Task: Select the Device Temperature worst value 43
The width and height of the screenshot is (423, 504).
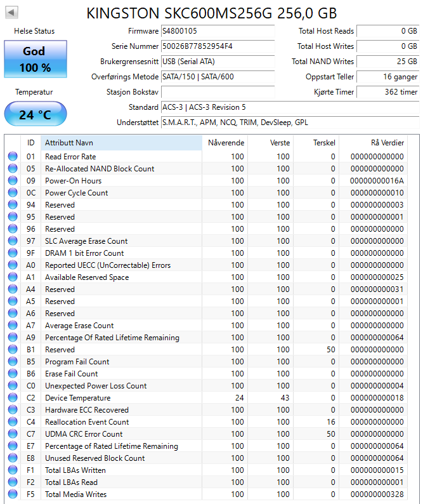Action: (x=285, y=398)
